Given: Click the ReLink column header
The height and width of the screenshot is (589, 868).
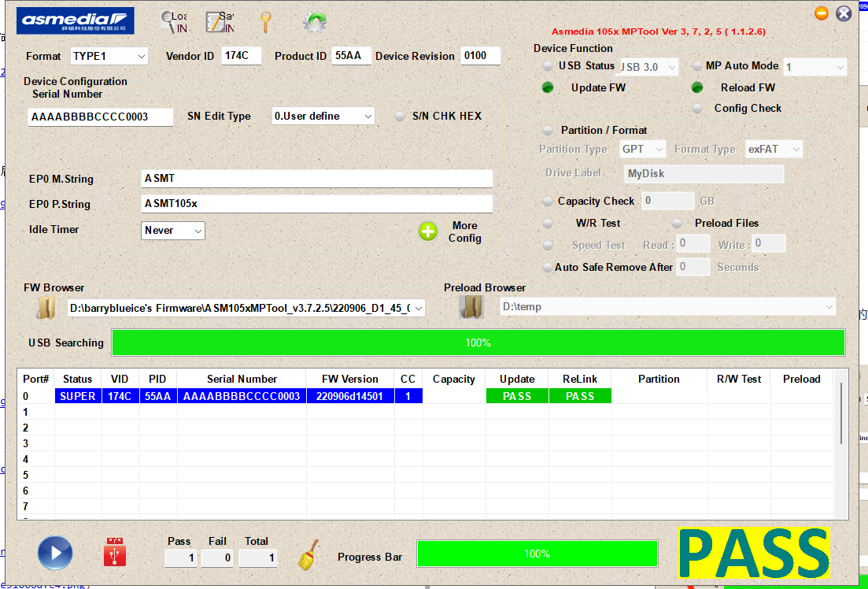Looking at the screenshot, I should click(x=580, y=379).
